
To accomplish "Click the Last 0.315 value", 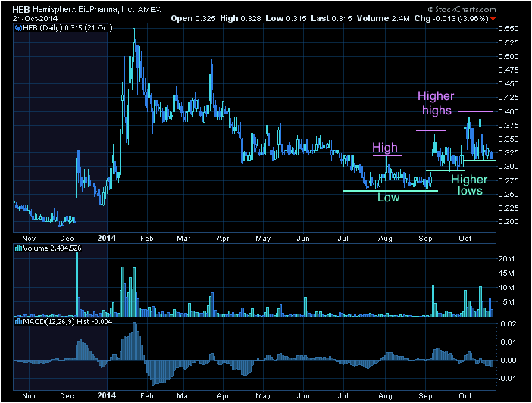I will point(331,19).
